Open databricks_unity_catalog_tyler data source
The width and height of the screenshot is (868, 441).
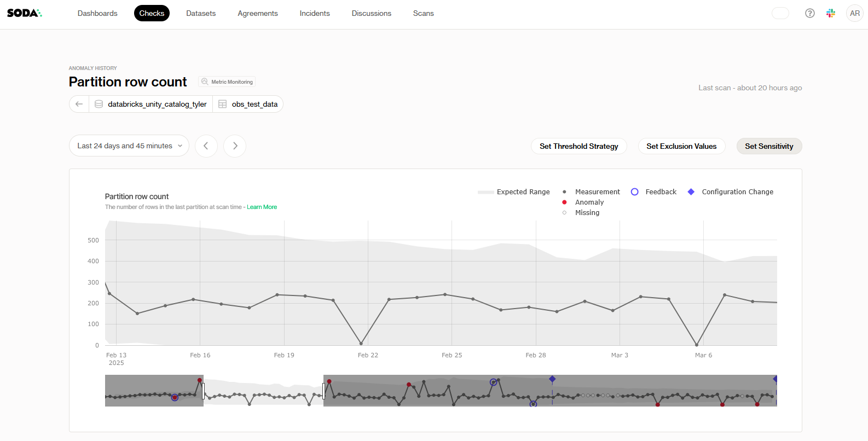coord(157,104)
